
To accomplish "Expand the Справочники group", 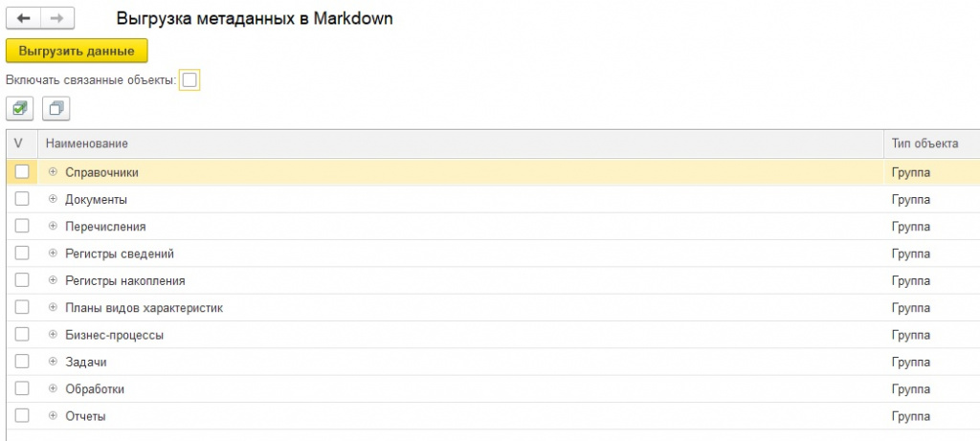I will [x=53, y=172].
